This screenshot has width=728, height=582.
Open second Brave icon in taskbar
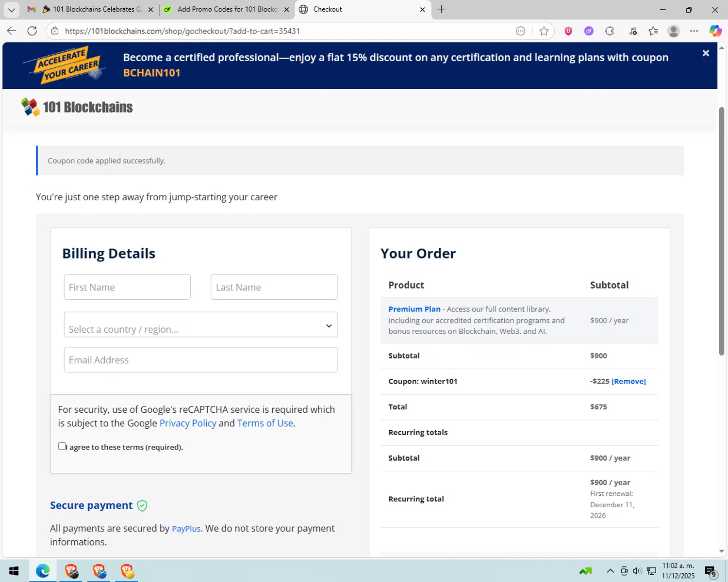(99, 571)
